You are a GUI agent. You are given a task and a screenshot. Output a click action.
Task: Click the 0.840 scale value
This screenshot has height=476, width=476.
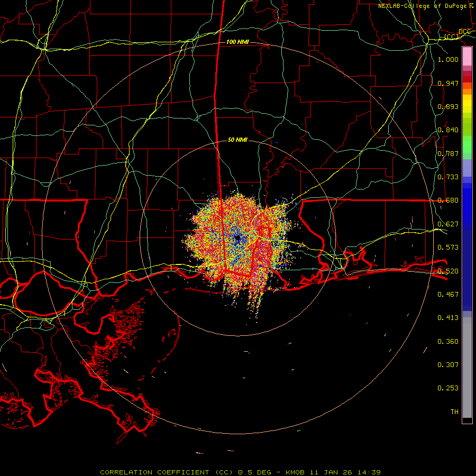(448, 130)
